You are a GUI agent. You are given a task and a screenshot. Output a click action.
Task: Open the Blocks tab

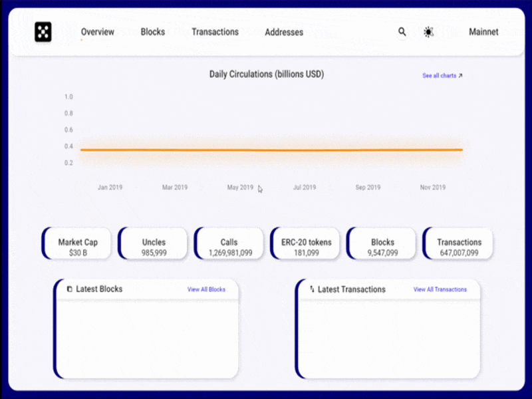153,32
